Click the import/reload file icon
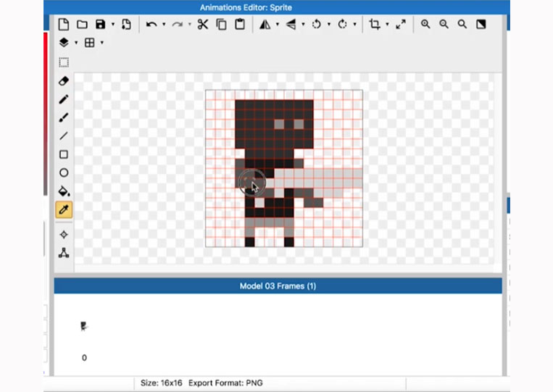Image resolution: width=553 pixels, height=392 pixels. pos(126,25)
